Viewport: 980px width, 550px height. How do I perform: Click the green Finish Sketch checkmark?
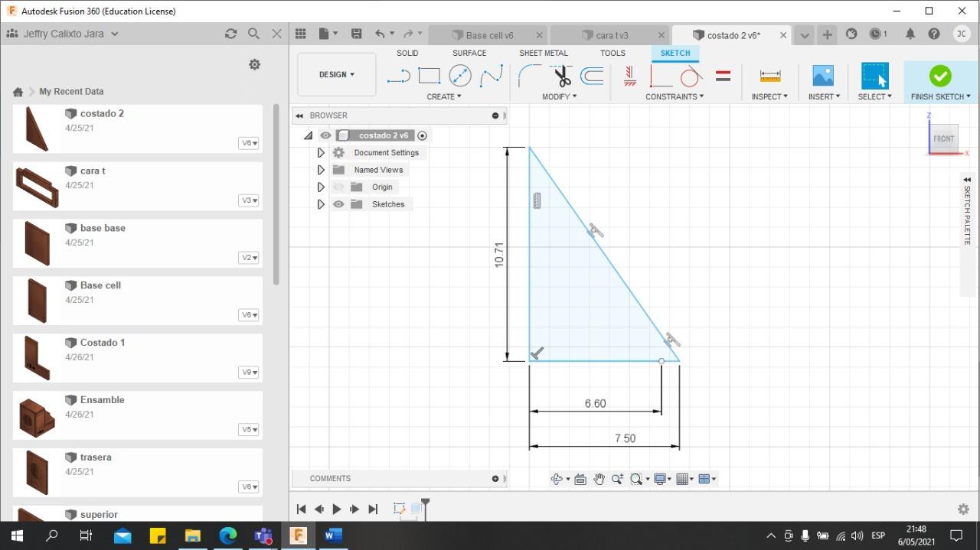[x=940, y=76]
